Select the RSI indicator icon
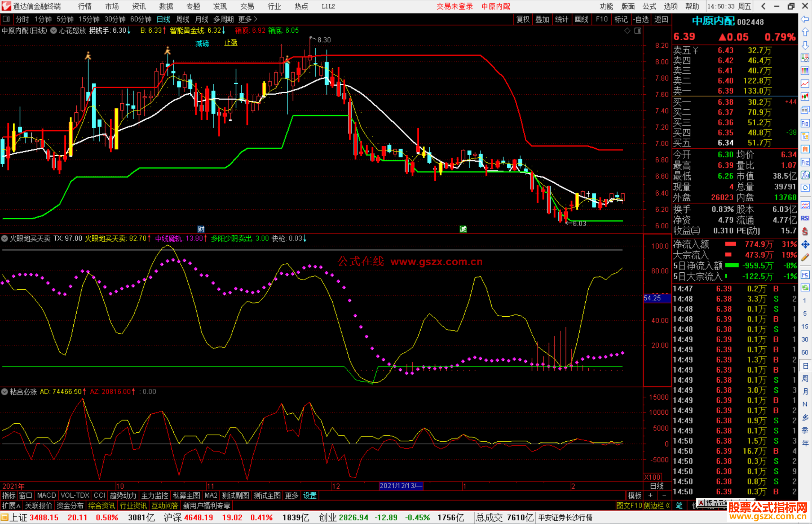Image resolution: width=812 pixels, height=524 pixels. coord(805,218)
